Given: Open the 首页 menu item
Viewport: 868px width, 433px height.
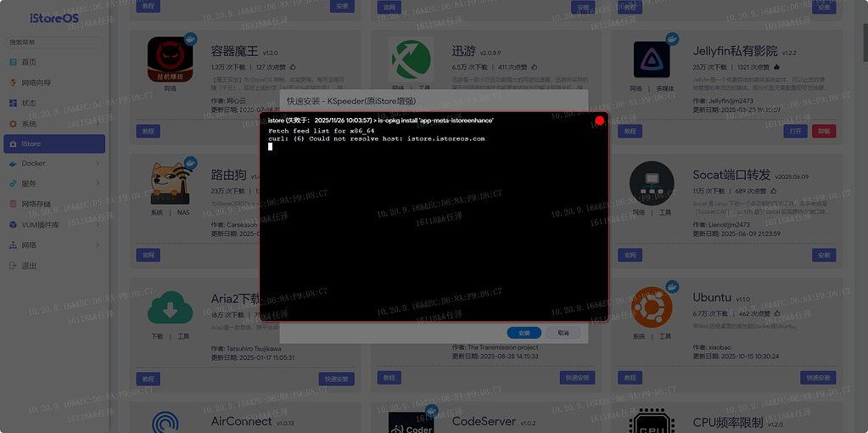Looking at the screenshot, I should [x=54, y=62].
